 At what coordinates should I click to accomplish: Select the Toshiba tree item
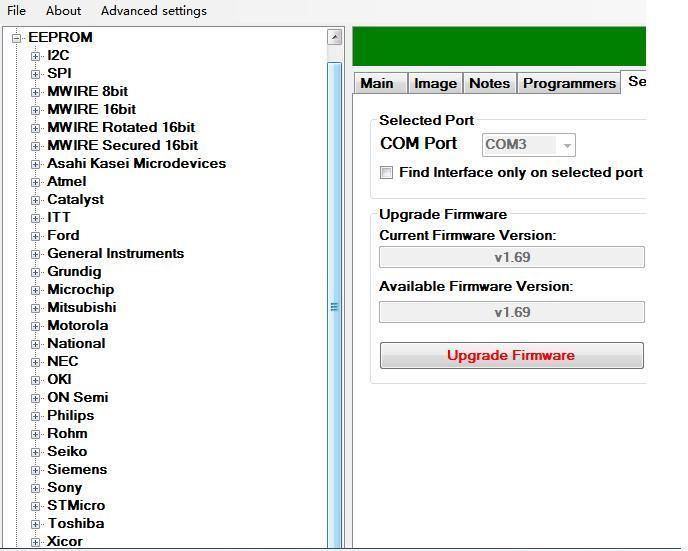coord(76,523)
